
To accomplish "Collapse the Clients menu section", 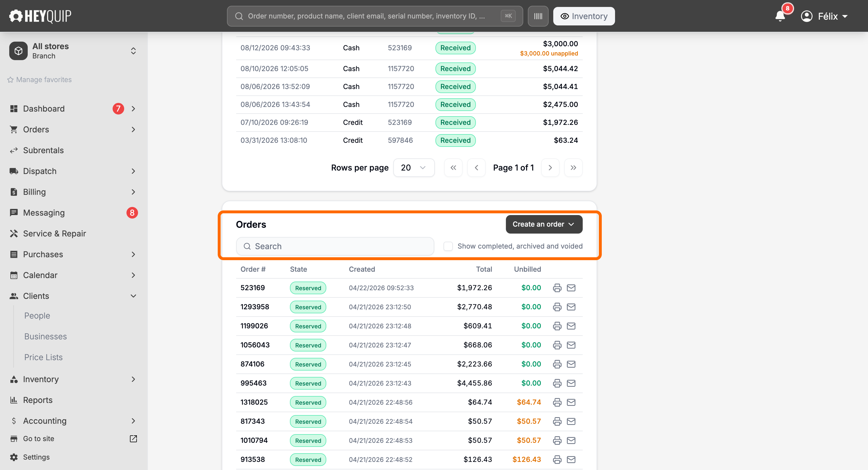I will coord(133,296).
